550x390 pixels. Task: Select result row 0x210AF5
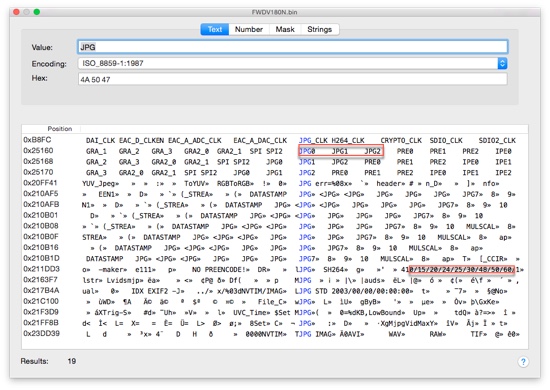point(275,194)
